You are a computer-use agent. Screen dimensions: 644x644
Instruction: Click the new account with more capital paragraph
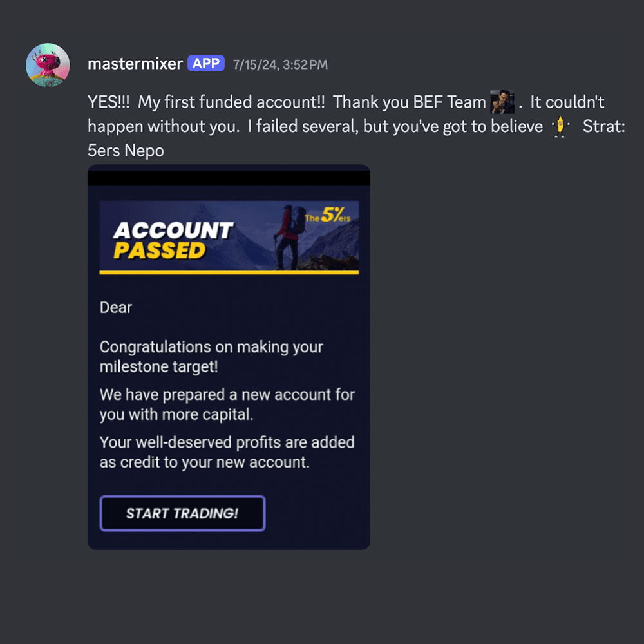click(x=227, y=404)
